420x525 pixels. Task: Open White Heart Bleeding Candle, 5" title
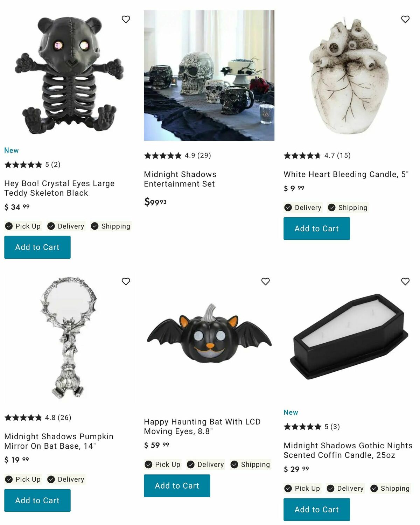(x=346, y=174)
